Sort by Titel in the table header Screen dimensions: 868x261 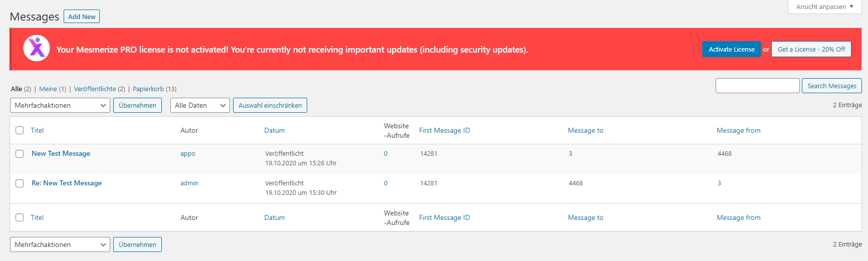(x=37, y=130)
